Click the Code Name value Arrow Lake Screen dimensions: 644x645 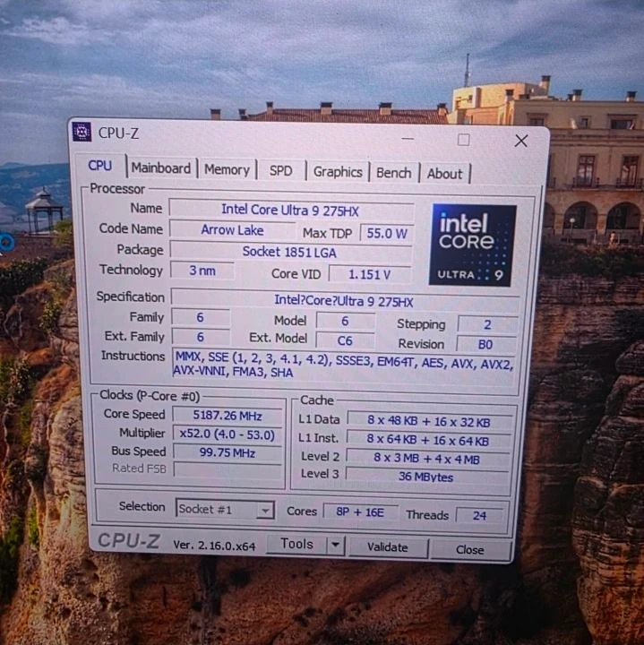(x=232, y=230)
